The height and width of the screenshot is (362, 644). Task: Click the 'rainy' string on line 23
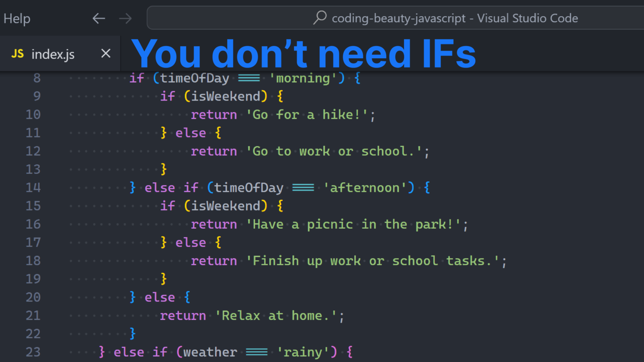pyautogui.click(x=303, y=352)
